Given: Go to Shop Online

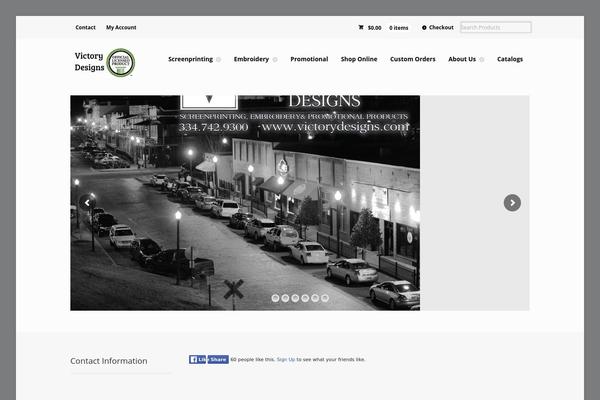Looking at the screenshot, I should (x=359, y=59).
